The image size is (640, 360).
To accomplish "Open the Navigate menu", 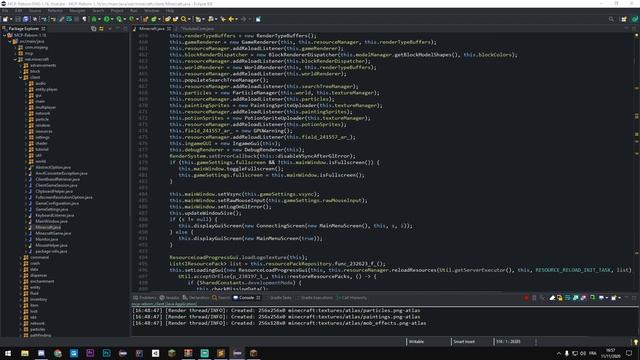I will pos(77,11).
